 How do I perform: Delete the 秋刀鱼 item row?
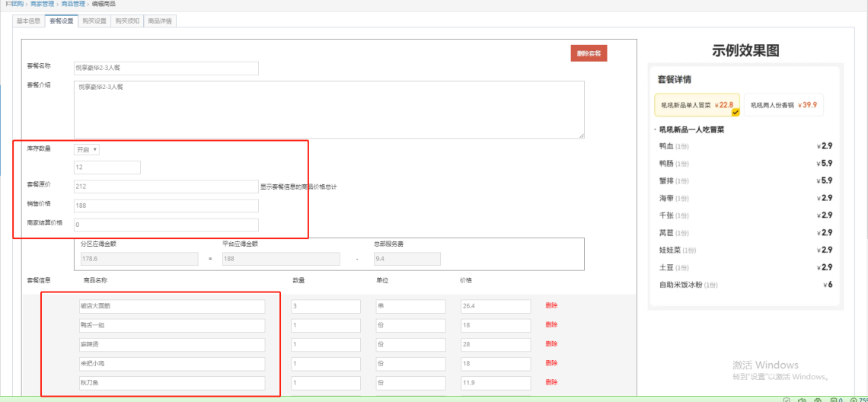[x=551, y=382]
